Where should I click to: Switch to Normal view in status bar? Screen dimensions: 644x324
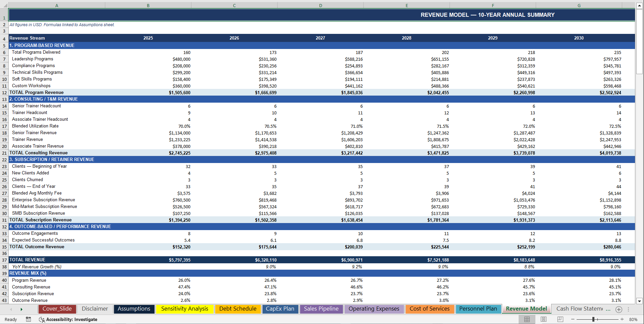click(x=527, y=319)
